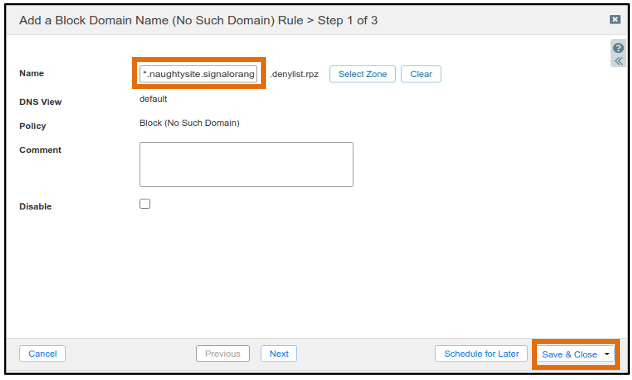Open the Select Zone chooser
Viewport: 632px width, 380px height.
(362, 74)
